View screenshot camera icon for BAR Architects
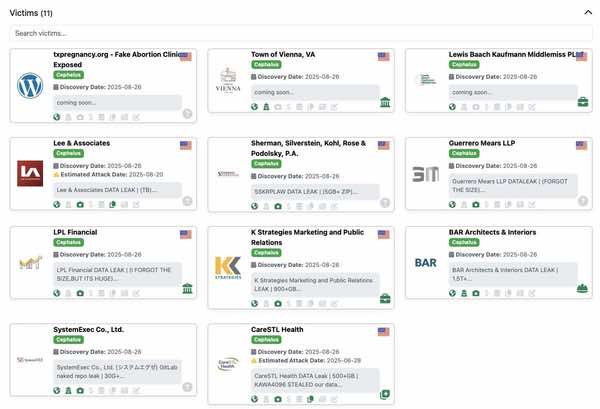 tap(476, 293)
